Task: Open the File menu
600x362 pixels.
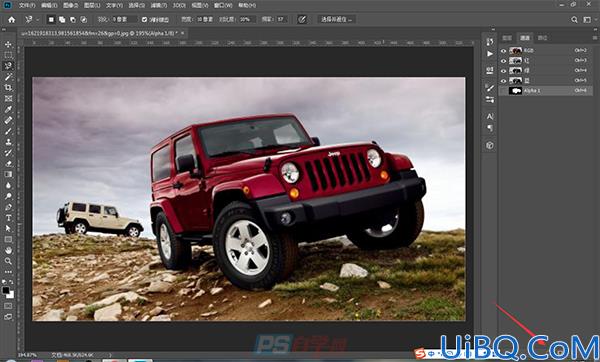Action: pos(27,5)
